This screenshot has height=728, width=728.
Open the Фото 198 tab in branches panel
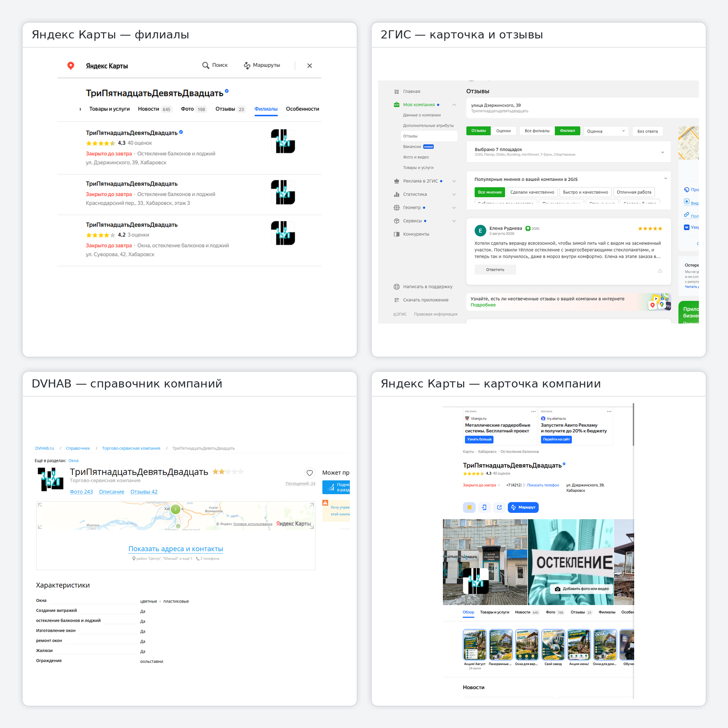click(193, 109)
